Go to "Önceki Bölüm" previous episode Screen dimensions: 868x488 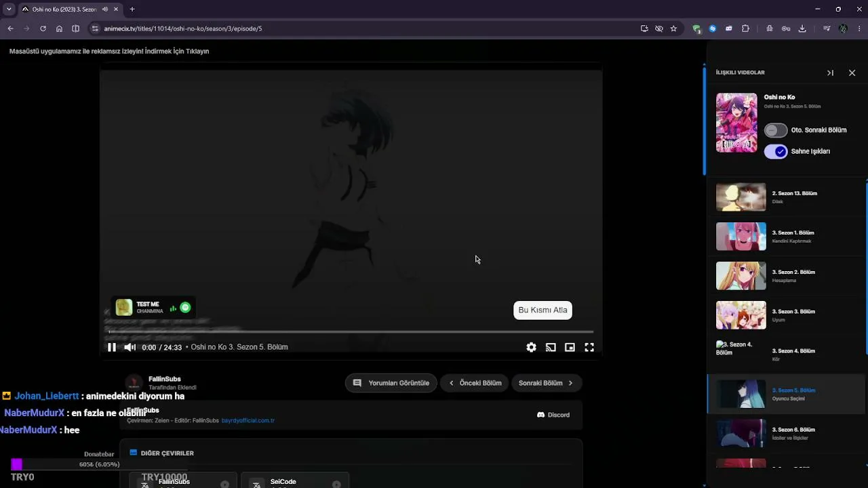click(475, 383)
